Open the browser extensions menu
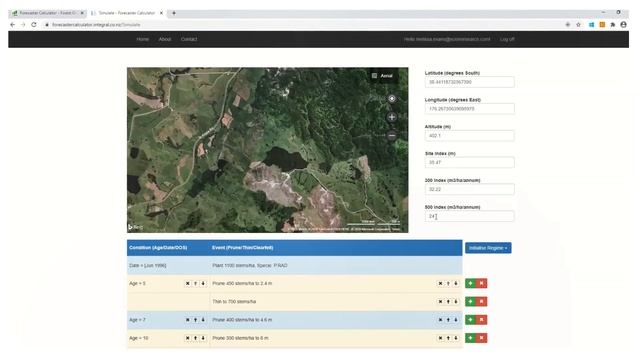This screenshot has height=360, width=640. tap(613, 24)
